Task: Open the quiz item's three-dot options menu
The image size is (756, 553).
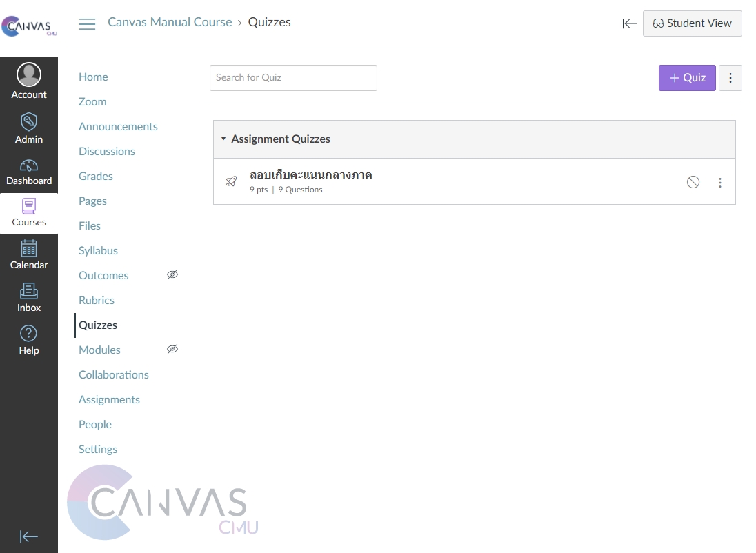Action: [x=720, y=183]
